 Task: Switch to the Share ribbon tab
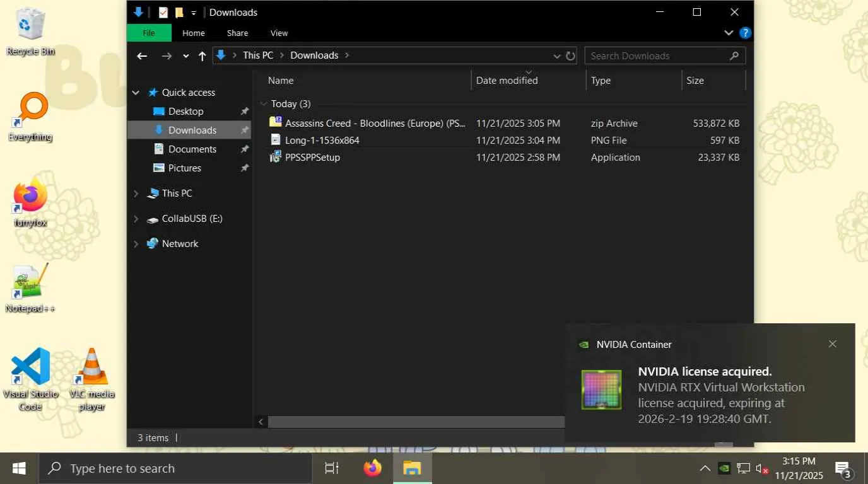pyautogui.click(x=238, y=33)
